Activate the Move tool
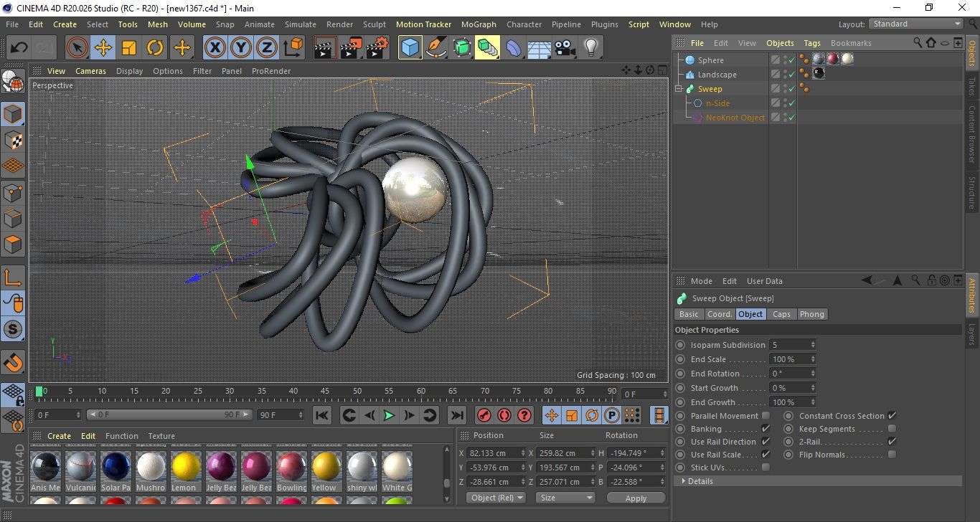980x522 pixels. tap(103, 48)
